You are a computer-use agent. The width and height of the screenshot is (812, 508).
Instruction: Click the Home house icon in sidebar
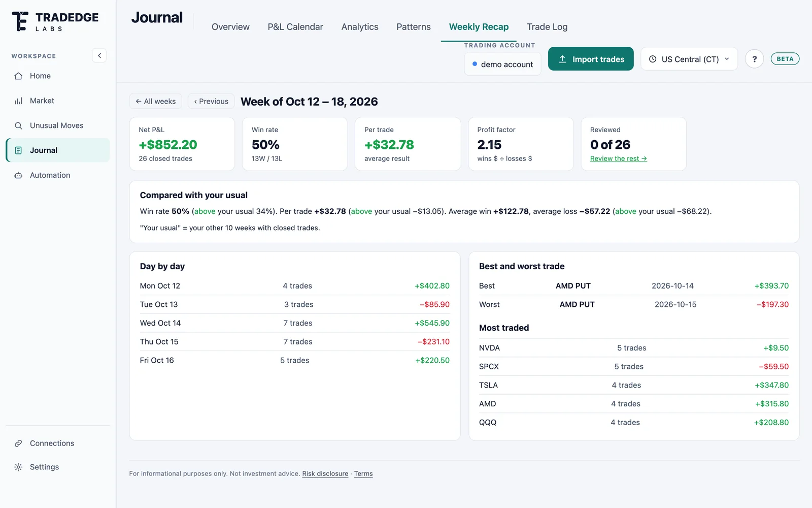point(18,76)
